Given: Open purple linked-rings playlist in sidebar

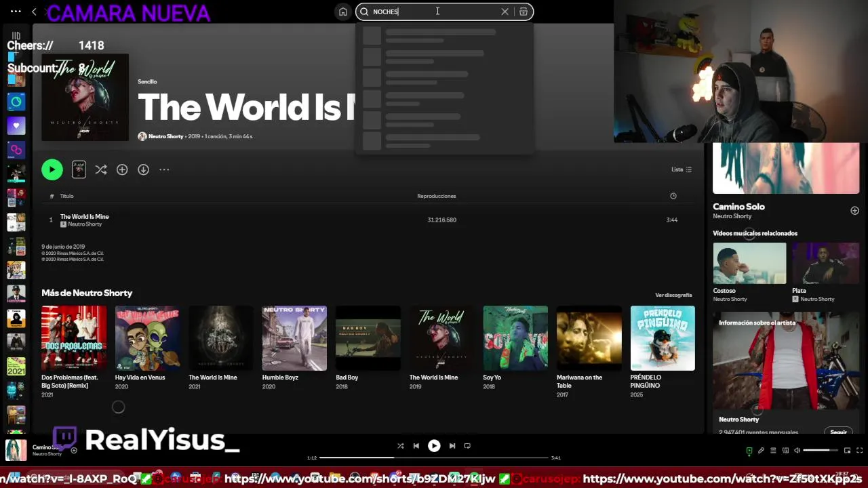Looking at the screenshot, I should tap(16, 149).
